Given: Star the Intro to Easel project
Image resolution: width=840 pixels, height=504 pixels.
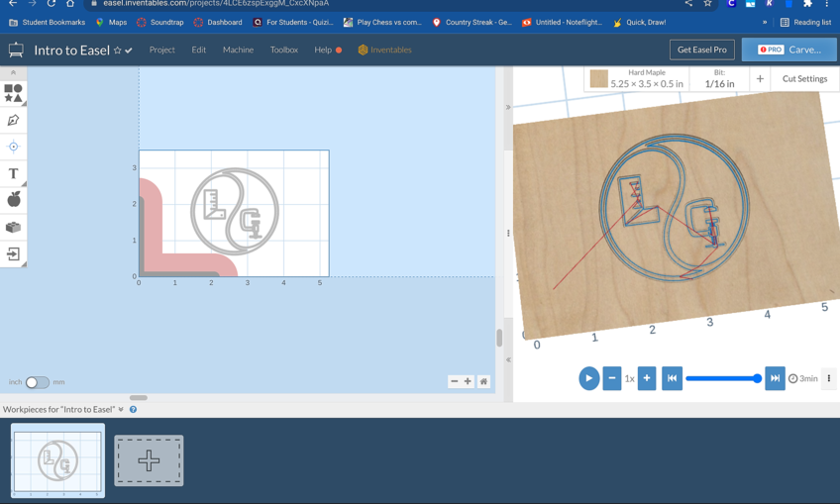Looking at the screenshot, I should 117,50.
